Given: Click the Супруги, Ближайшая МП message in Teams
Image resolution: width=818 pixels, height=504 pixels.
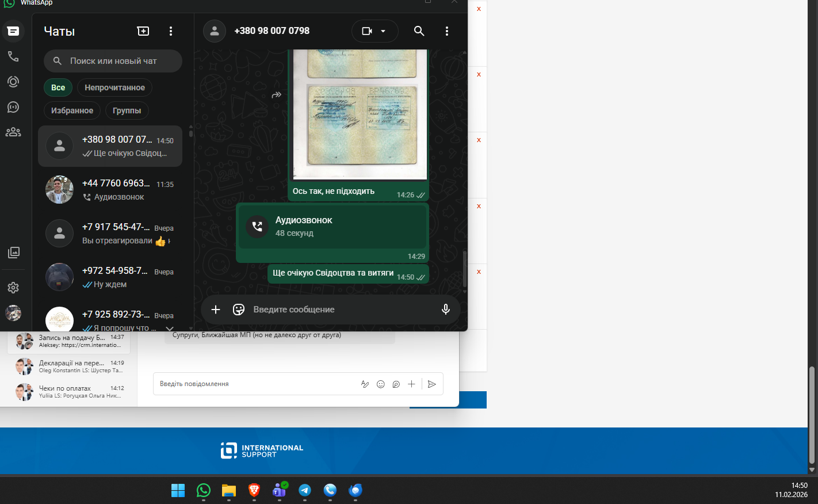Looking at the screenshot, I should click(257, 335).
